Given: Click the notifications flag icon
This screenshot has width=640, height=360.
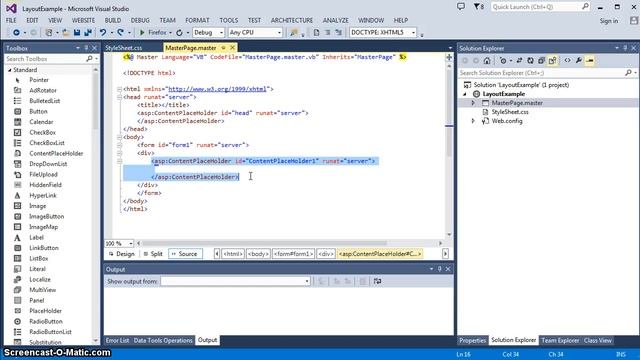Looking at the screenshot, I should 479,7.
